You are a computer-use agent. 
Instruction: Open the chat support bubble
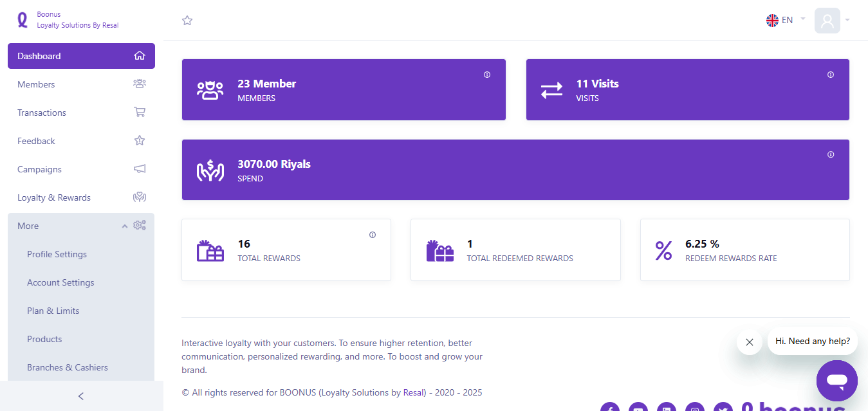pos(836,381)
